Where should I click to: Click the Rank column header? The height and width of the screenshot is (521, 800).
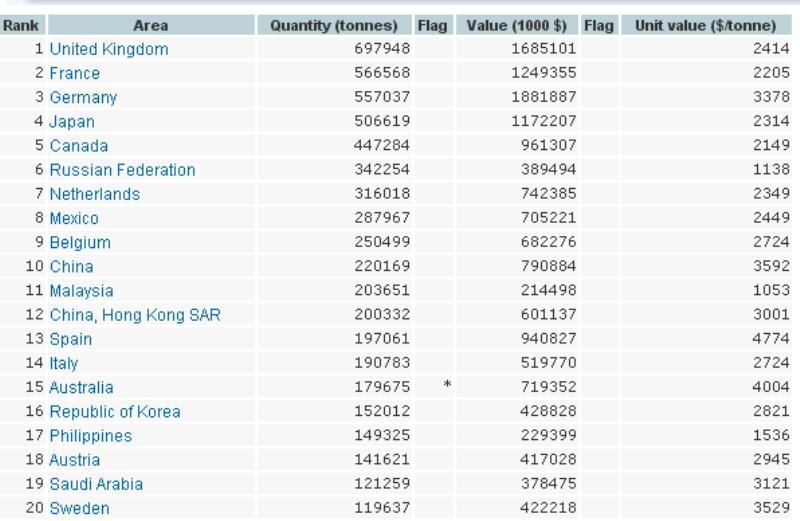[x=22, y=24]
